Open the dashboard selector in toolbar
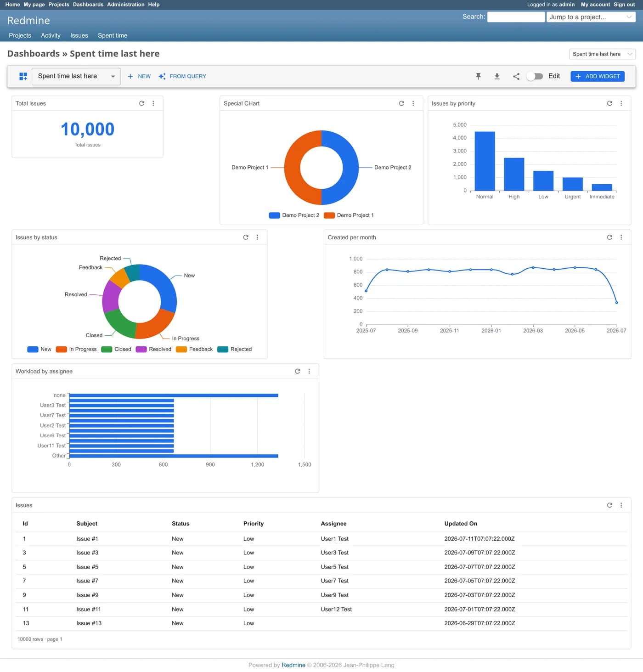The height and width of the screenshot is (672, 643). 76,76
